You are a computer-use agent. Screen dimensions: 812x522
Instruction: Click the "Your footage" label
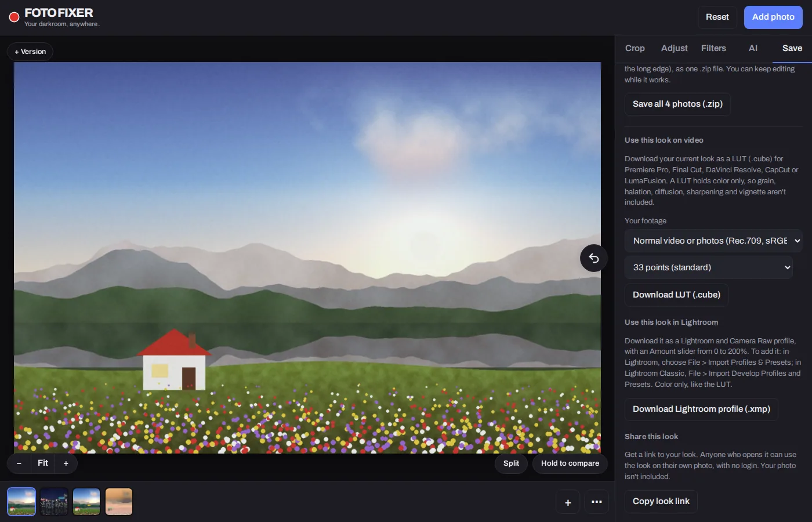click(x=646, y=221)
